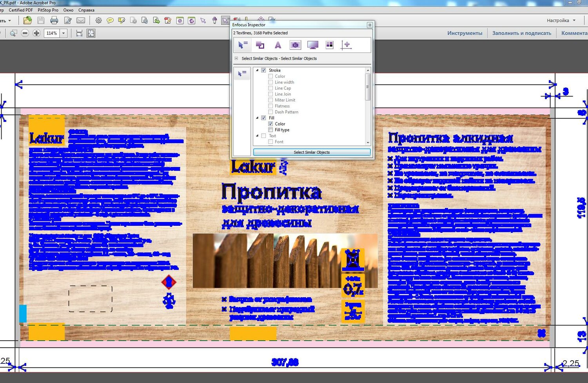Click the red PDF edit pencil icon

tap(168, 20)
